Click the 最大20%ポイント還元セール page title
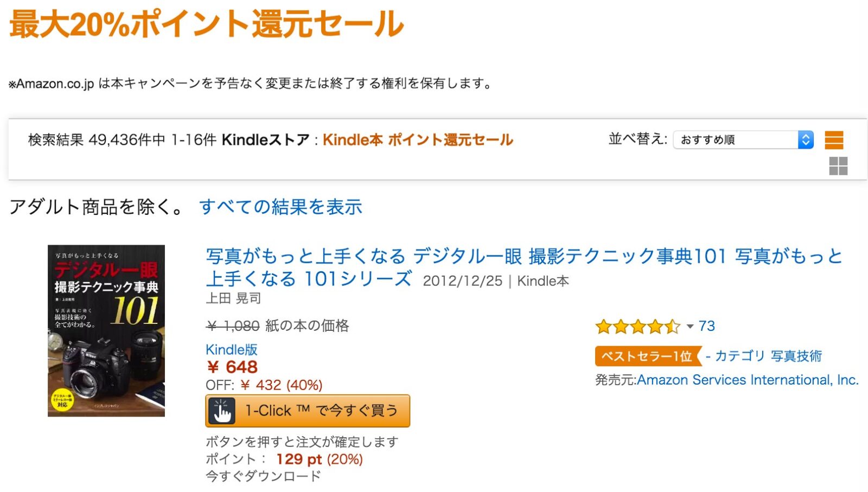868x492 pixels. tap(206, 24)
